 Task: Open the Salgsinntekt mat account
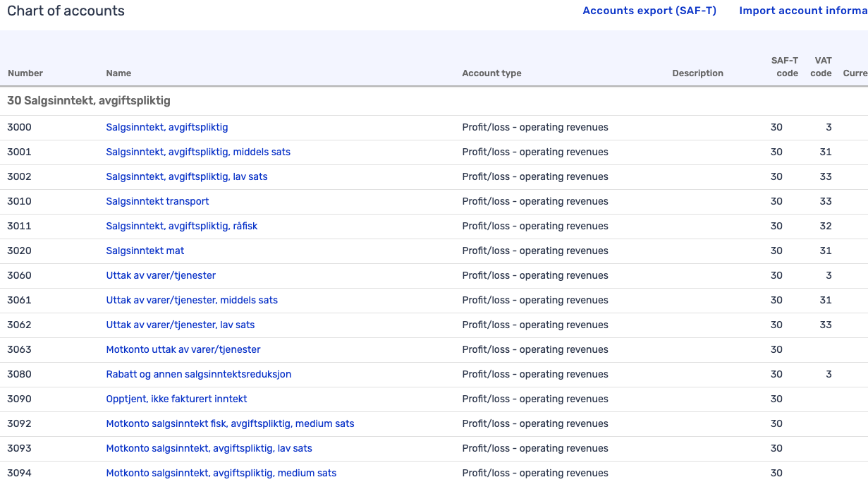click(145, 251)
